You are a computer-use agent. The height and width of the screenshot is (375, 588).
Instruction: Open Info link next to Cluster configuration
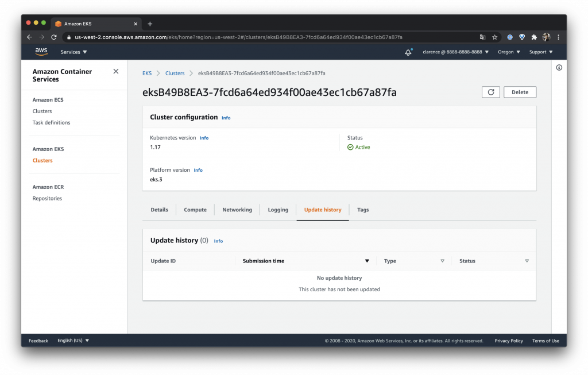coord(226,118)
